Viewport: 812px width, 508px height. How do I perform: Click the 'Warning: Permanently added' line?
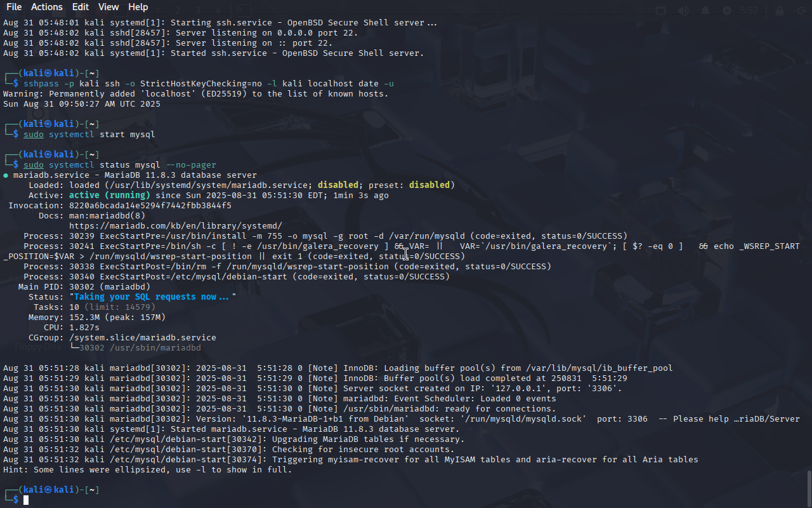point(196,94)
